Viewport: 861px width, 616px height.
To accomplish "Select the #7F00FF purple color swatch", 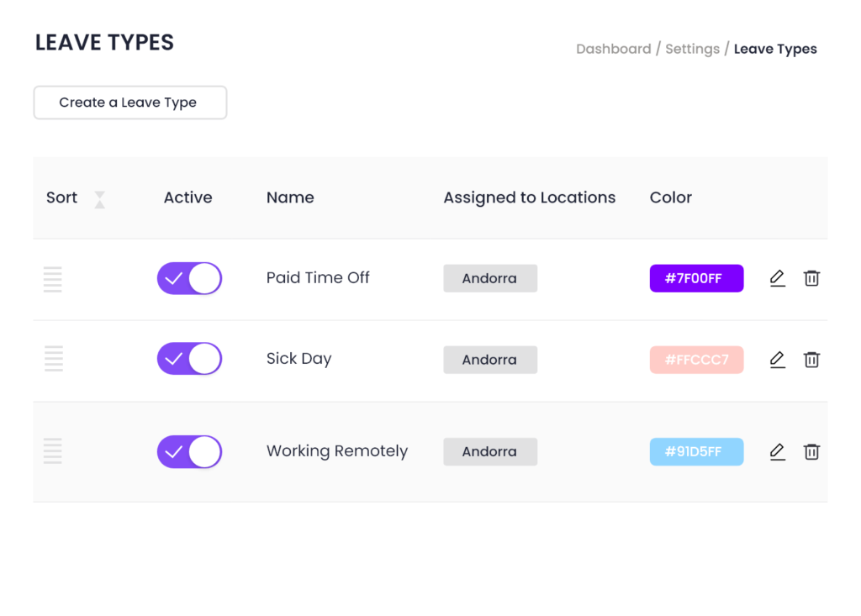I will coord(696,278).
